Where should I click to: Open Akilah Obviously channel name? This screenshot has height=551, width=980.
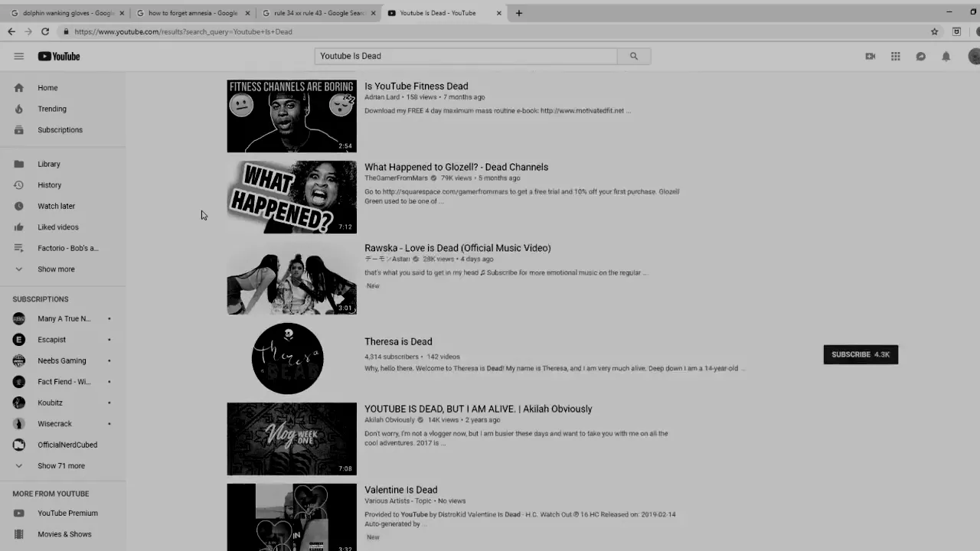tap(390, 420)
